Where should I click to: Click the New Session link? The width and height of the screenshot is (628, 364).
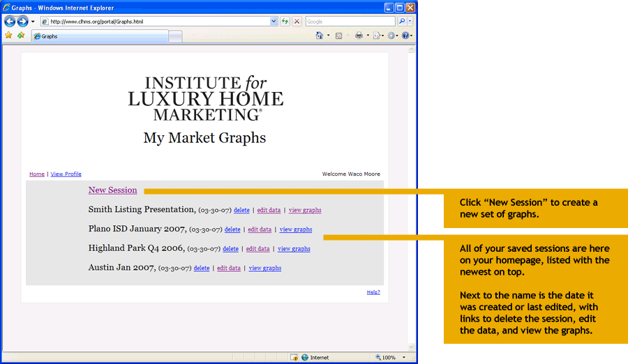[x=112, y=190]
